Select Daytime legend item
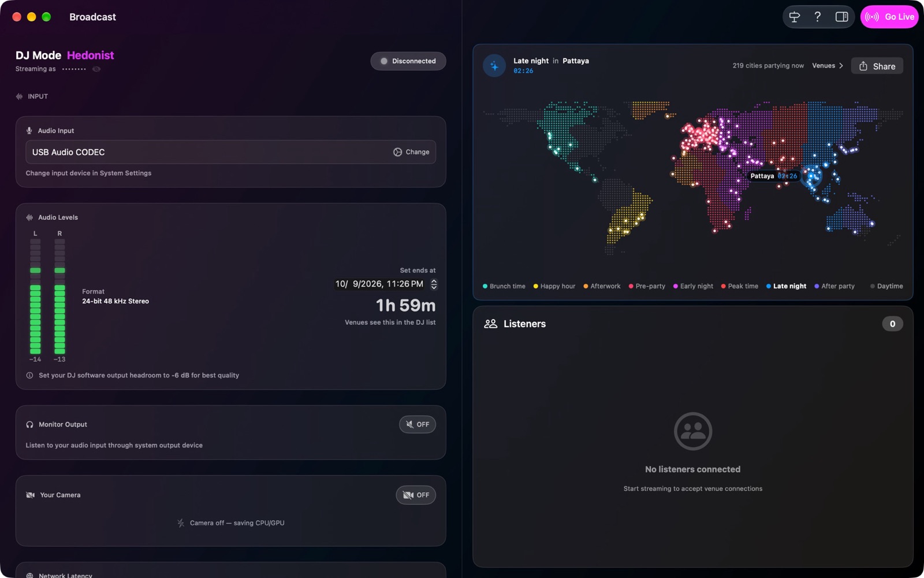Screen dimensions: 924x578 point(886,286)
